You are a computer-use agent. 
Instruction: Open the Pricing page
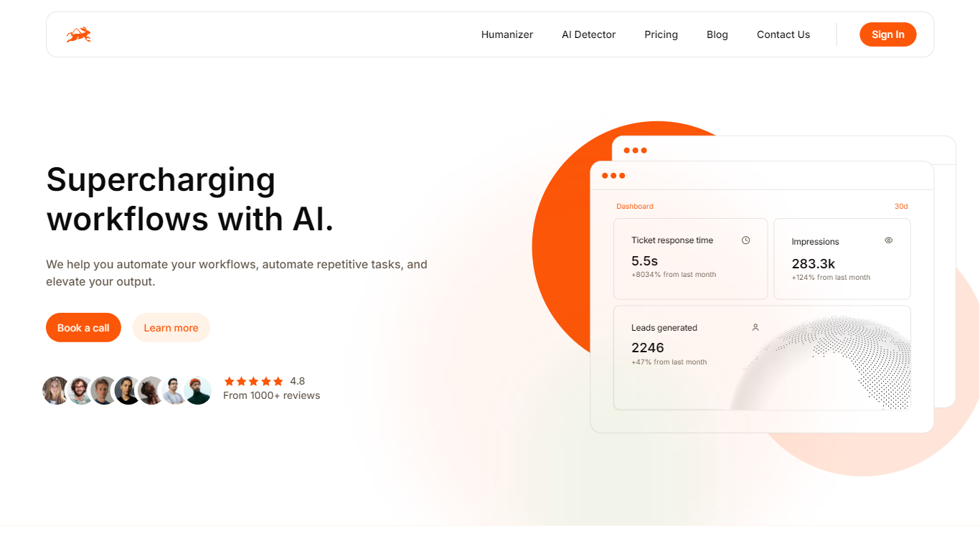click(x=661, y=34)
